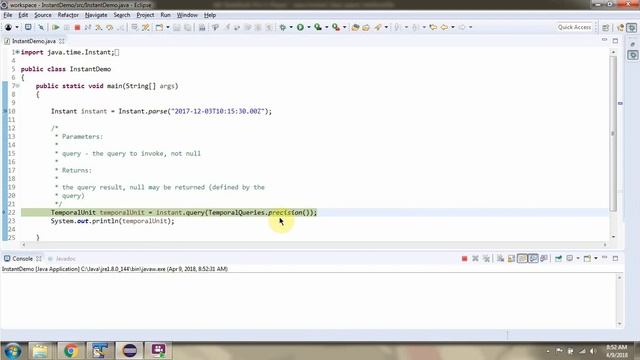
Task: Click the Search flashlight icon in toolbar
Action: click(378, 27)
